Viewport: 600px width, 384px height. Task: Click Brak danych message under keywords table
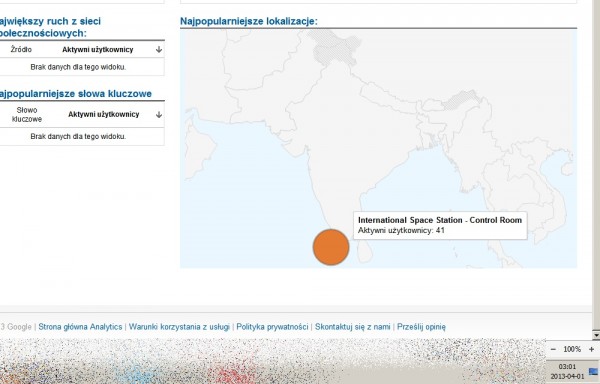(x=78, y=136)
